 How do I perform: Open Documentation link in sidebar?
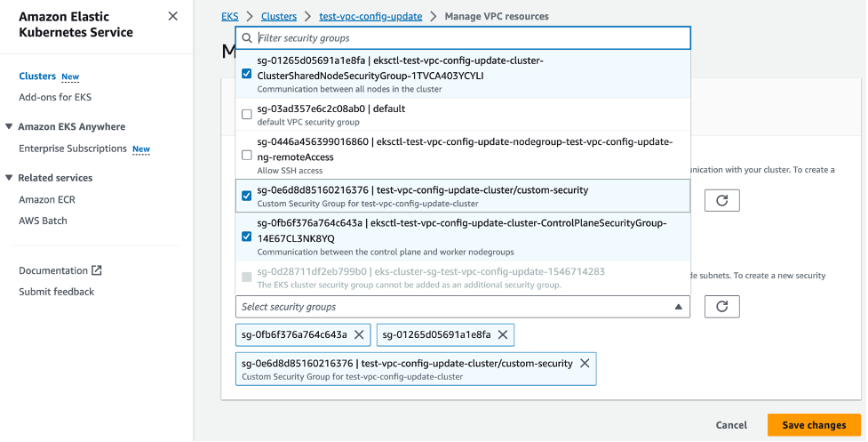click(x=53, y=270)
